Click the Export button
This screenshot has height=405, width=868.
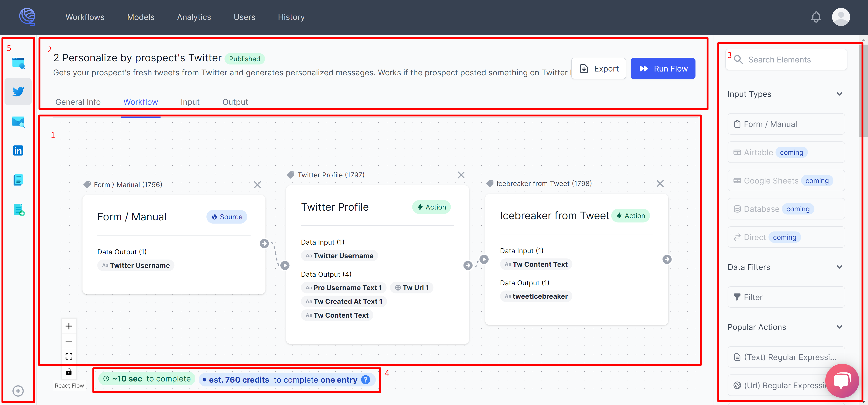(x=598, y=69)
